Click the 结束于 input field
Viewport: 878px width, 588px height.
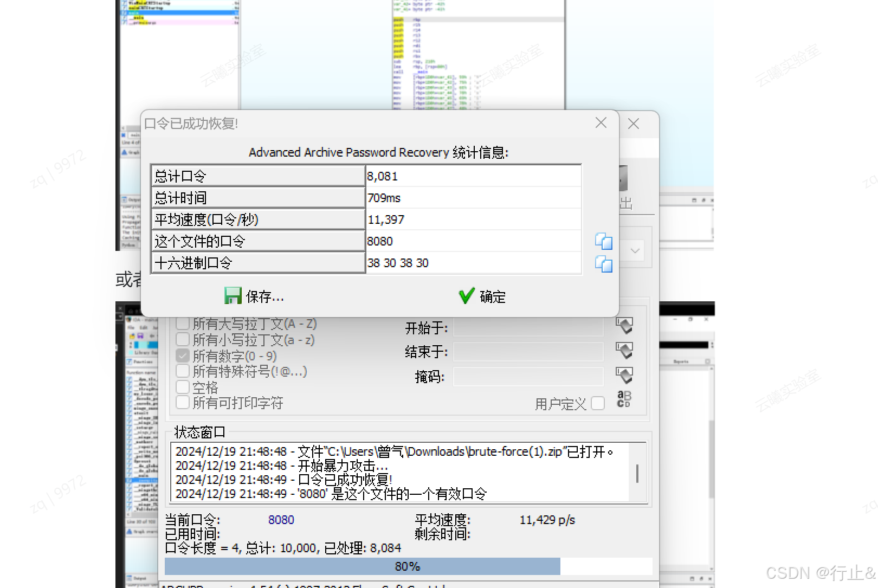[x=528, y=352]
